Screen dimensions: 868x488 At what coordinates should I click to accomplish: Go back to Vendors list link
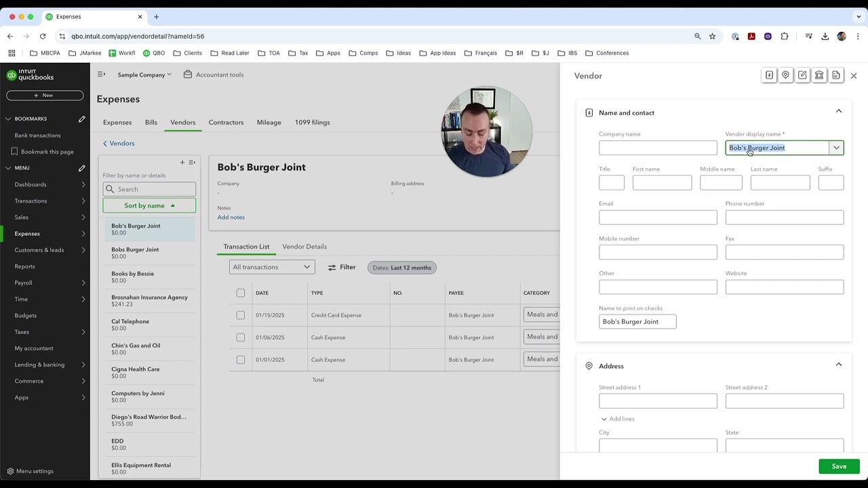click(119, 143)
